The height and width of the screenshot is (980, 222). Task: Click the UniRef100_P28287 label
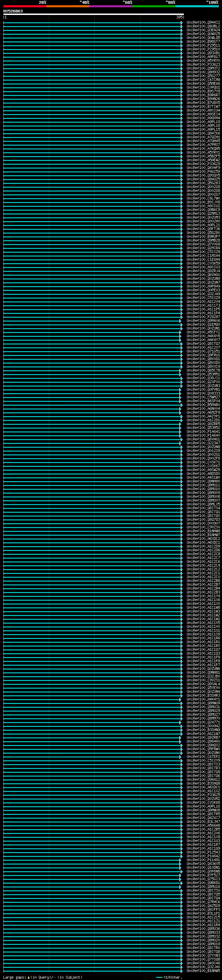[x=203, y=317]
